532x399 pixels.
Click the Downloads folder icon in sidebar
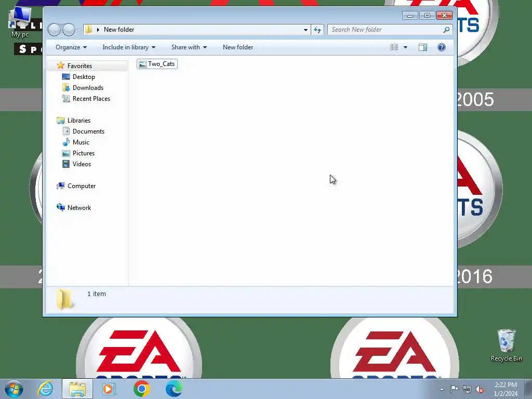click(66, 87)
